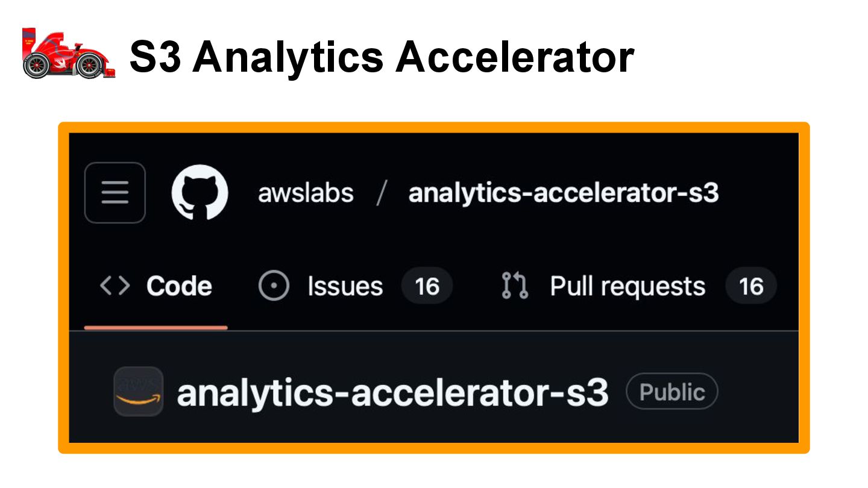The width and height of the screenshot is (868, 488).
Task: Click the orange underline beneath Code tab
Action: click(x=156, y=328)
